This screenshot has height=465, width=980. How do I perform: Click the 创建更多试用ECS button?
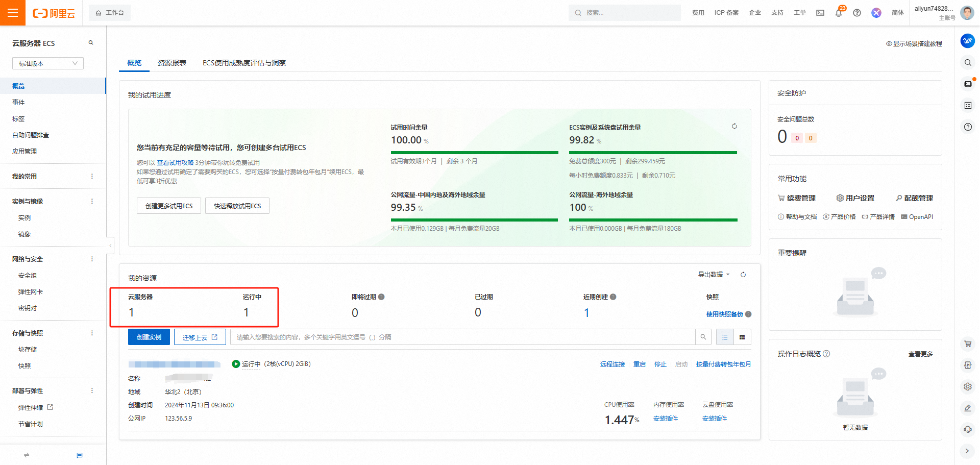169,206
